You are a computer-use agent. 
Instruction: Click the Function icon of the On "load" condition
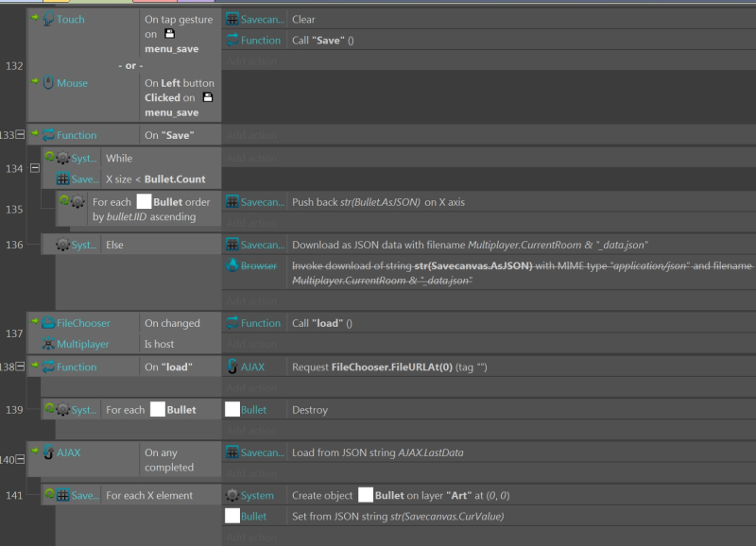[48, 367]
